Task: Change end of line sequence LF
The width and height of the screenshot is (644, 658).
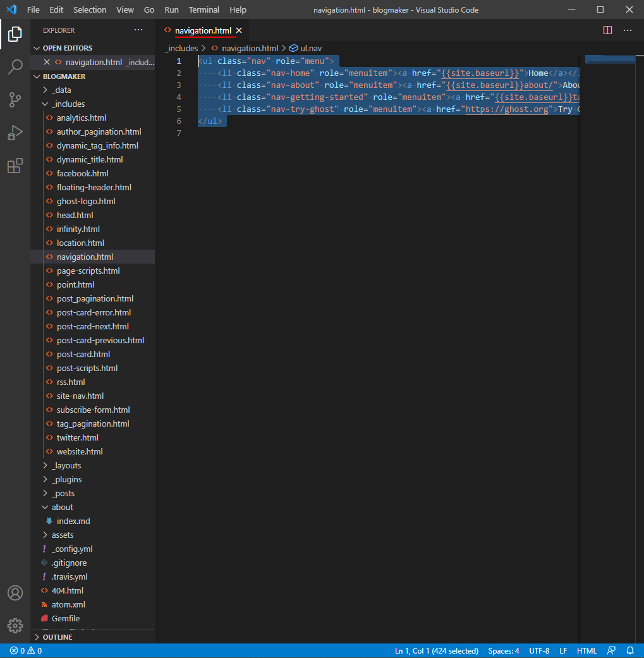Action: pos(563,651)
